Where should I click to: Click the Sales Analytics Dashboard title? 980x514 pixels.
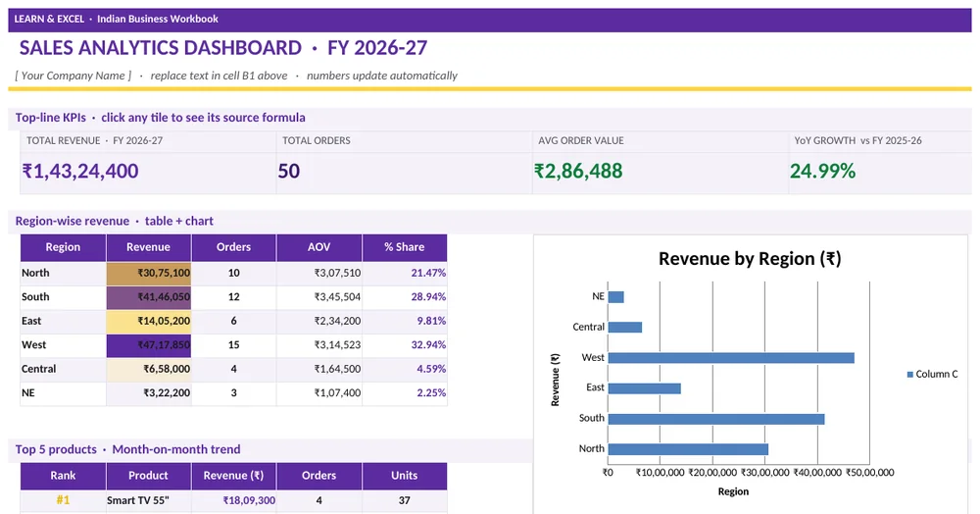(223, 48)
